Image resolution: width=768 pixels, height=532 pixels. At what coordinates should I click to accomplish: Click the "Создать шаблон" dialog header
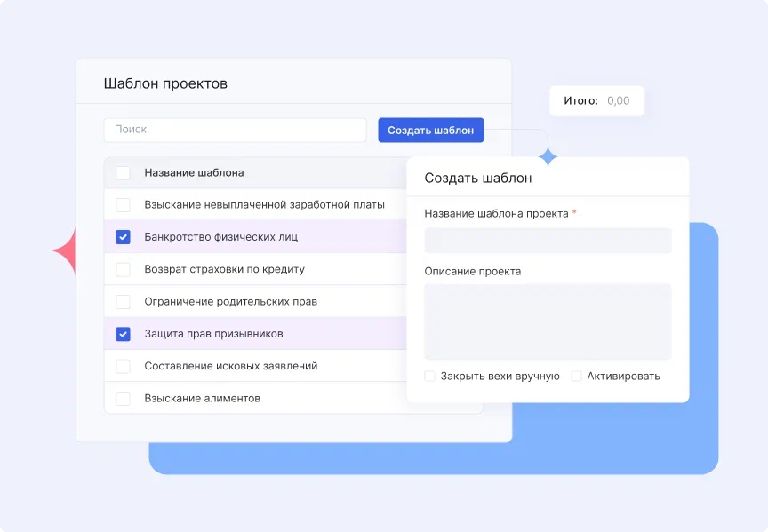click(x=480, y=177)
